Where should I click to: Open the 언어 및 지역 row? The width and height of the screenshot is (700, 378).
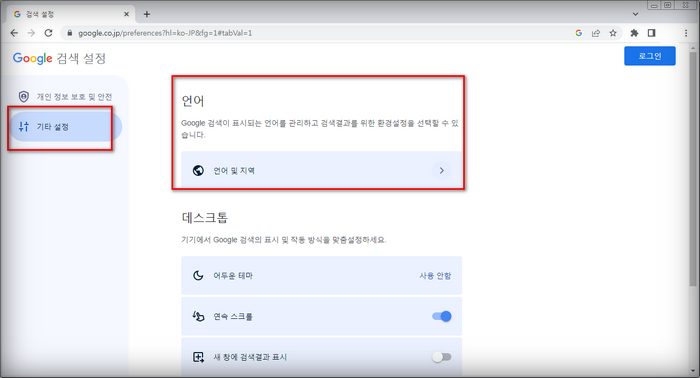point(321,170)
